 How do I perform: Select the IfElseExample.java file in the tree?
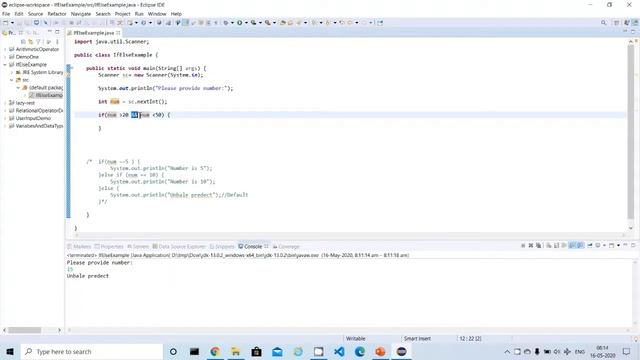click(46, 96)
